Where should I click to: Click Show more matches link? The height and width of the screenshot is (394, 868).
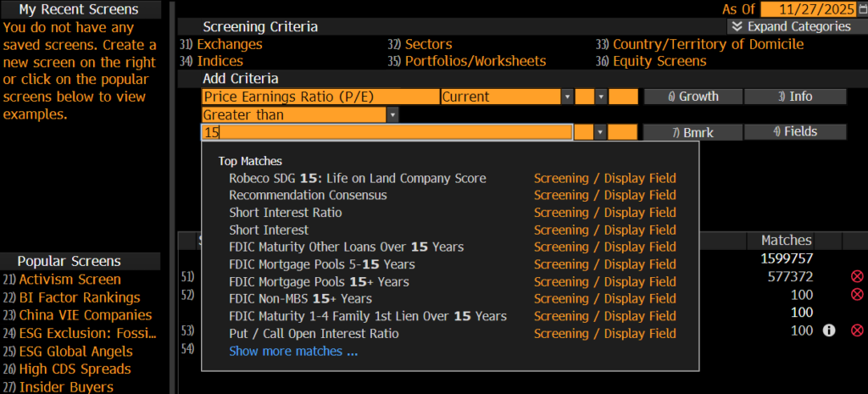[x=293, y=351]
